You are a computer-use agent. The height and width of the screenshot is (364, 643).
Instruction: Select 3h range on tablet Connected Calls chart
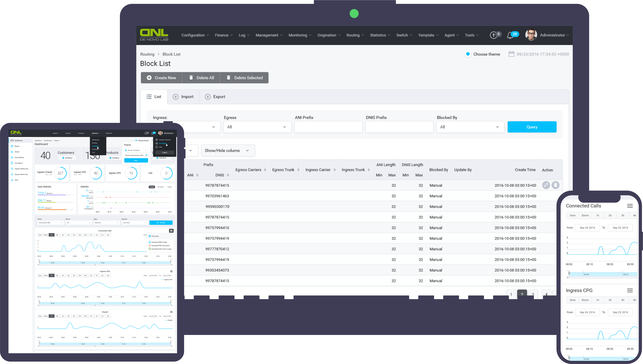pyautogui.click(x=57, y=235)
